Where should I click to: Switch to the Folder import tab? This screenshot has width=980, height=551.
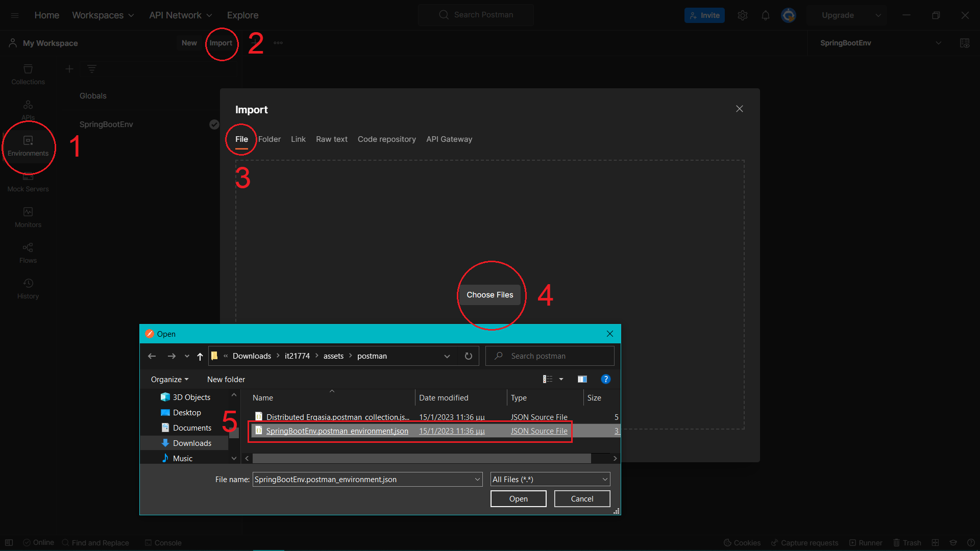(269, 139)
